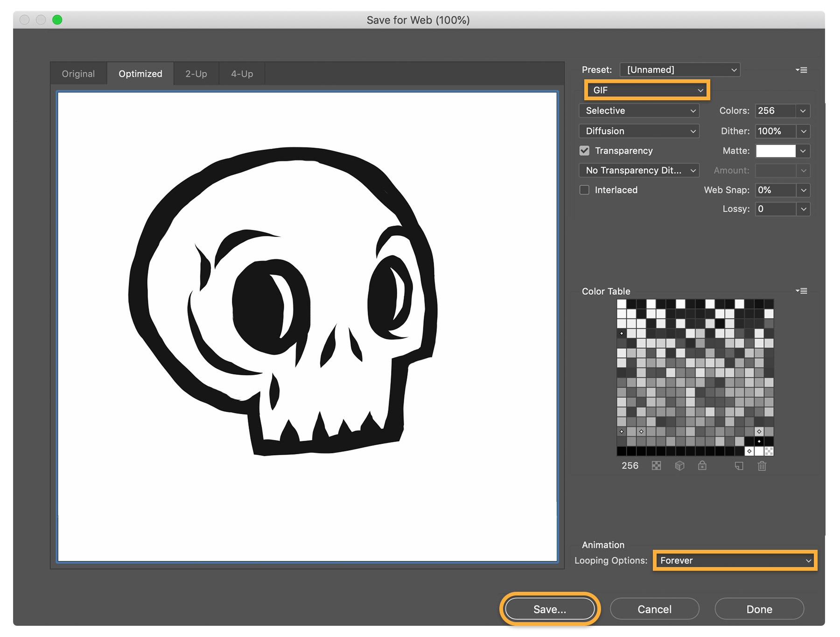Click the add new color icon
840x637 pixels.
tap(739, 466)
